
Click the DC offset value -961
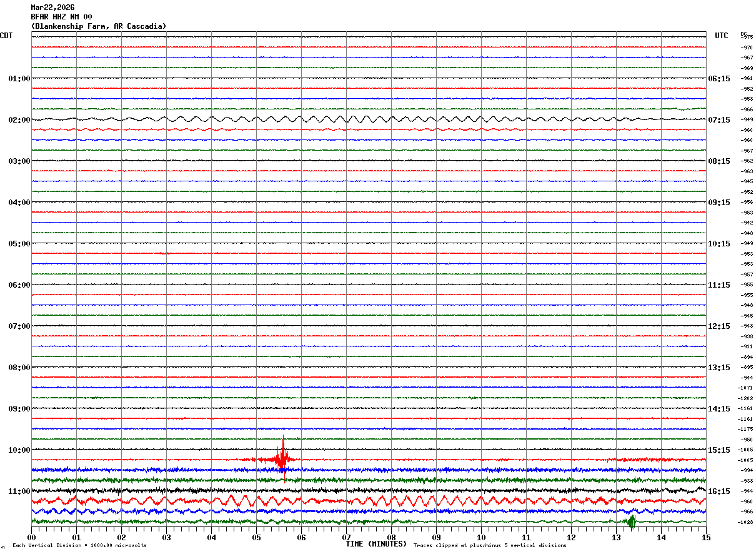click(x=746, y=79)
